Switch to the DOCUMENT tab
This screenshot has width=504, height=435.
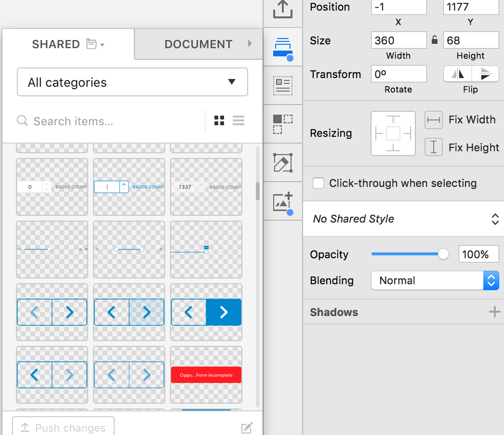pos(199,44)
